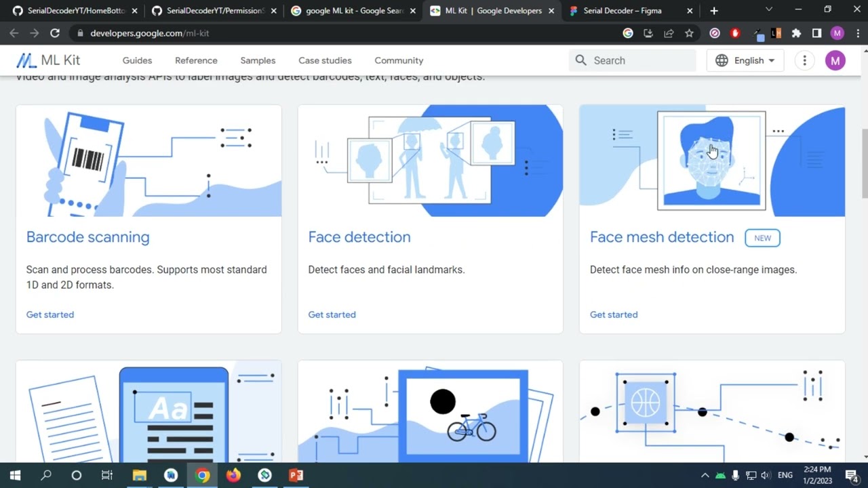The width and height of the screenshot is (868, 488).
Task: Open the three-dot more options menu on site header
Action: point(804,60)
